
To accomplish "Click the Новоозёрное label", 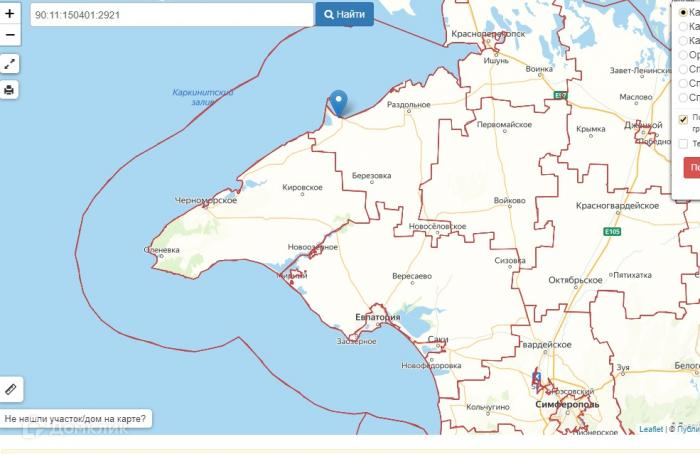I will point(312,247).
